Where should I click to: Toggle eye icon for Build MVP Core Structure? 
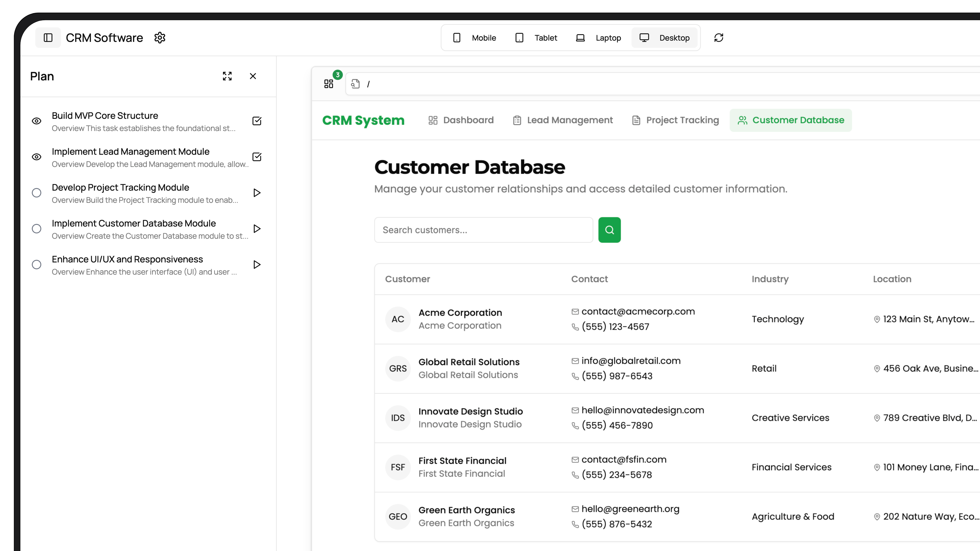click(x=37, y=121)
